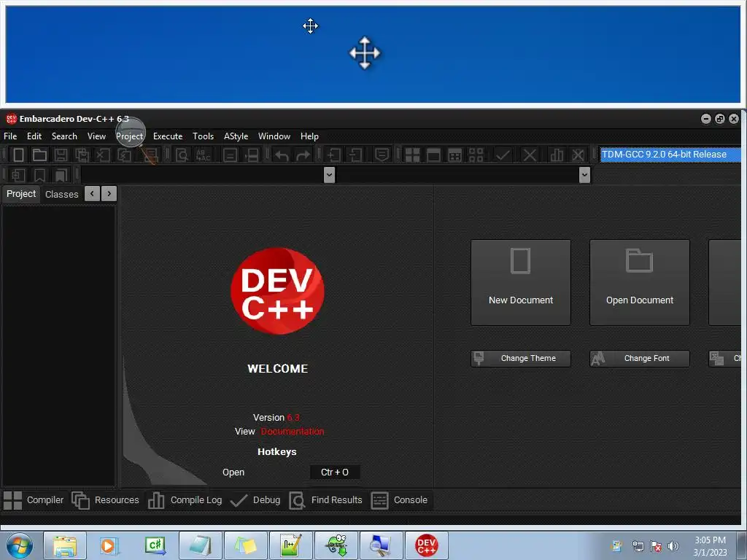Viewport: 747px width, 560px height.
Task: Open the Window menu
Action: pos(274,136)
